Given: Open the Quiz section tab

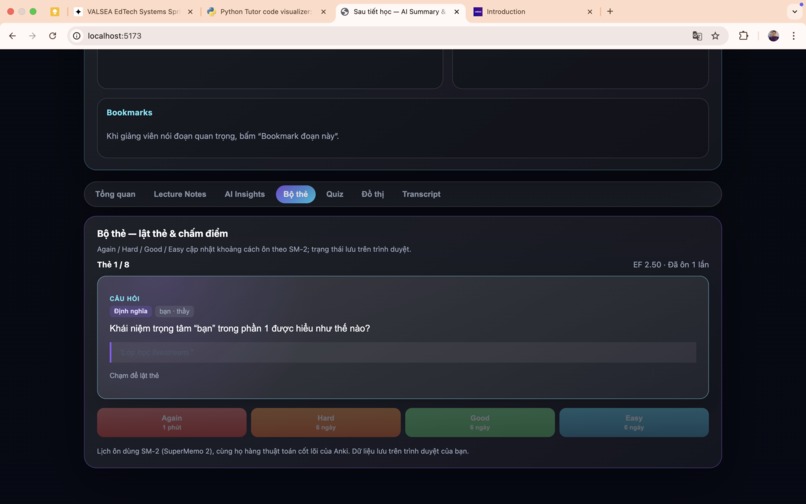Looking at the screenshot, I should (335, 194).
